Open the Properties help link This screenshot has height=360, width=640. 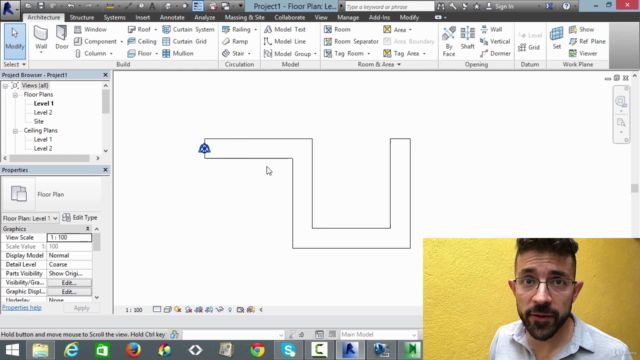tap(22, 308)
